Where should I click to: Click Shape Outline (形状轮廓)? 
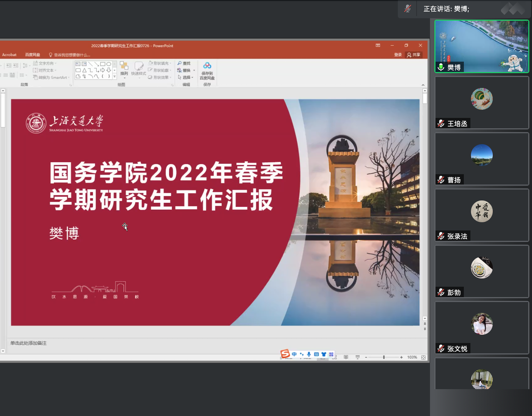pos(160,70)
